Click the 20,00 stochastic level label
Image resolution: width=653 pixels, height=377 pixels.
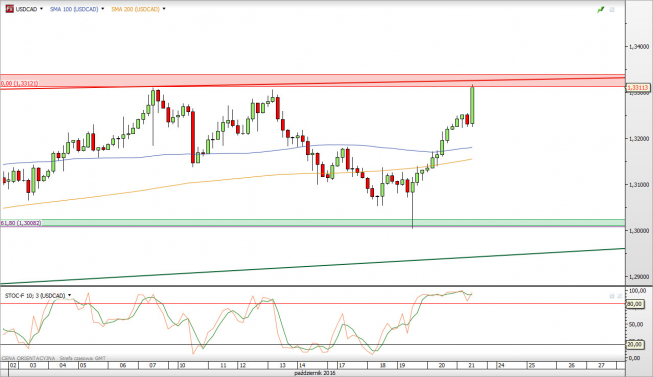point(634,345)
